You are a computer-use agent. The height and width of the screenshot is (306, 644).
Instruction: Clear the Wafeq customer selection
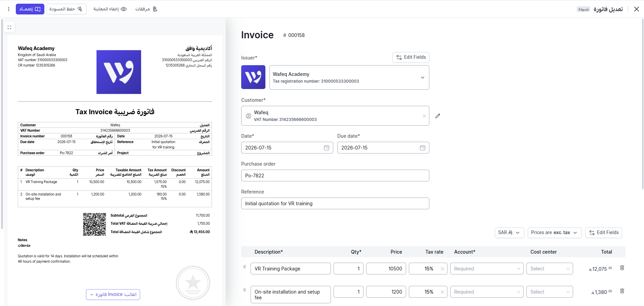pyautogui.click(x=424, y=116)
